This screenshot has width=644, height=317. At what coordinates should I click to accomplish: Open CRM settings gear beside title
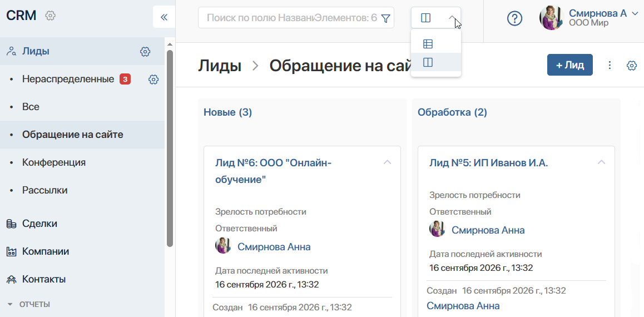pyautogui.click(x=50, y=16)
